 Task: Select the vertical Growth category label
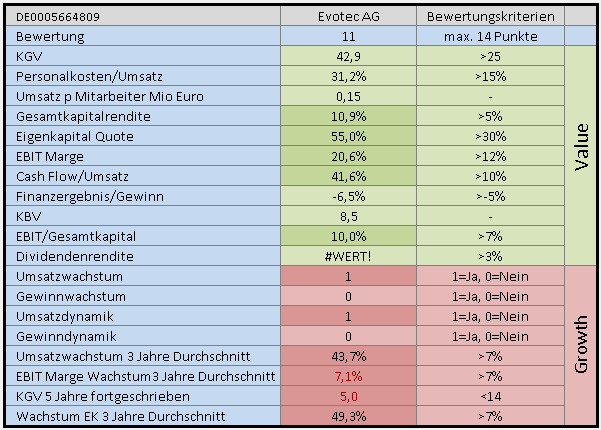[x=580, y=345]
